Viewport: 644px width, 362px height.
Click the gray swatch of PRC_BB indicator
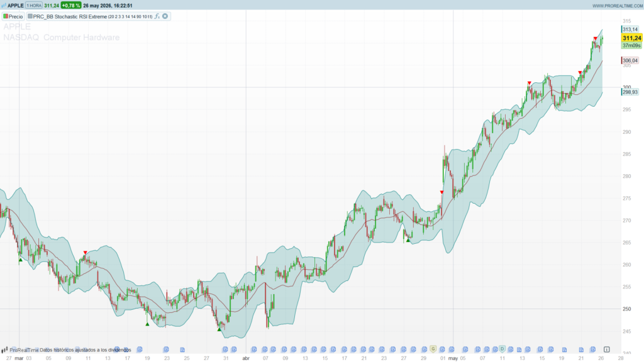pyautogui.click(x=30, y=16)
